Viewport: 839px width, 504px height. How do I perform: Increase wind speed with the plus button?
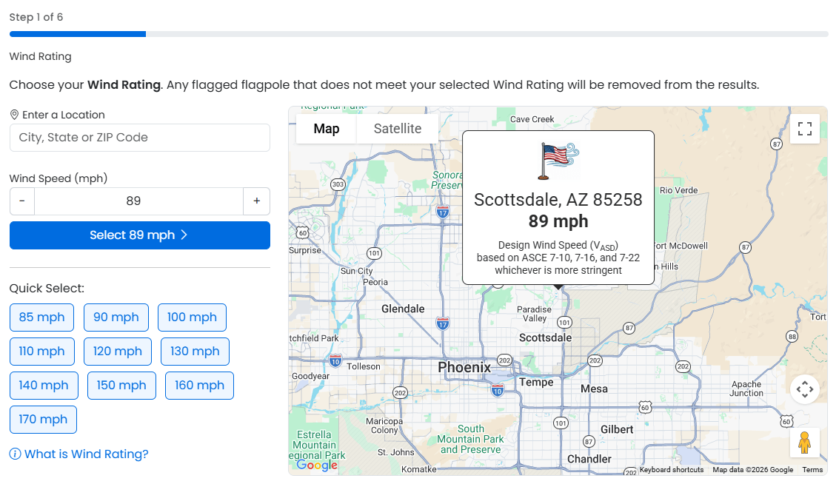pos(257,201)
